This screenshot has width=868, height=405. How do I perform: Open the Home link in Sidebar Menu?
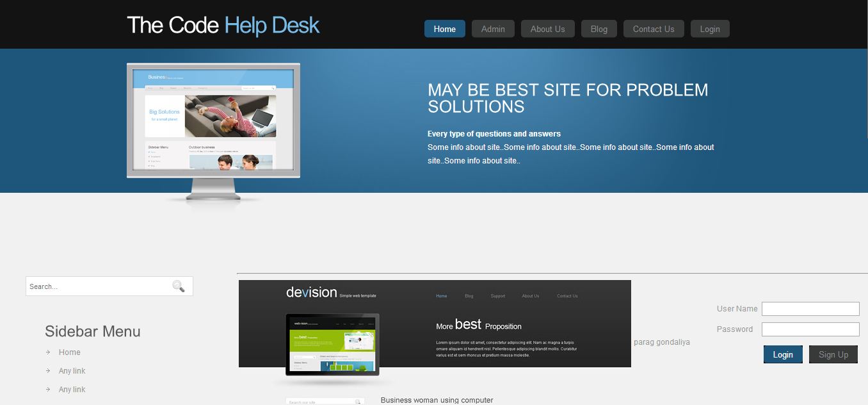[x=70, y=352]
